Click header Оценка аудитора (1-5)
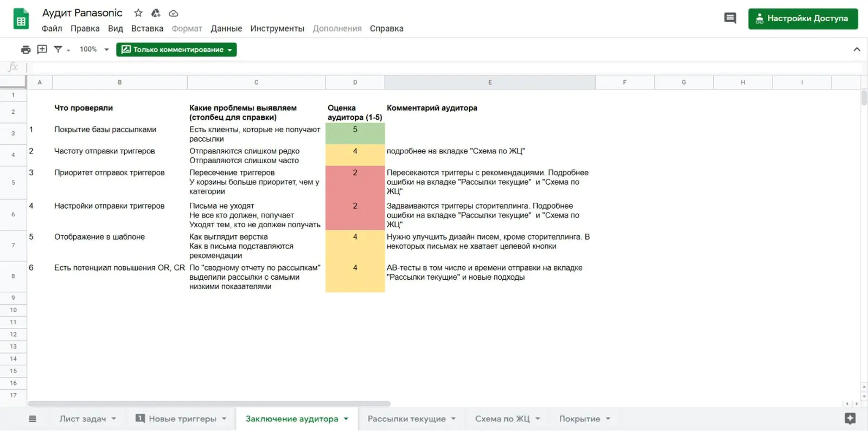Screen dimensions: 868x431 [355, 112]
